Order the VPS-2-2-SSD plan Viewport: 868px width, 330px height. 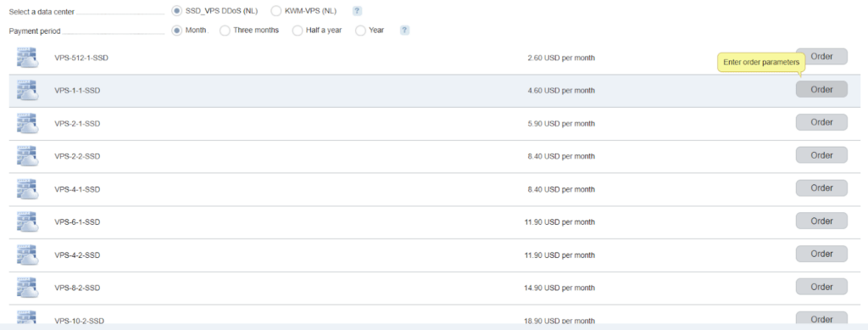tap(821, 155)
